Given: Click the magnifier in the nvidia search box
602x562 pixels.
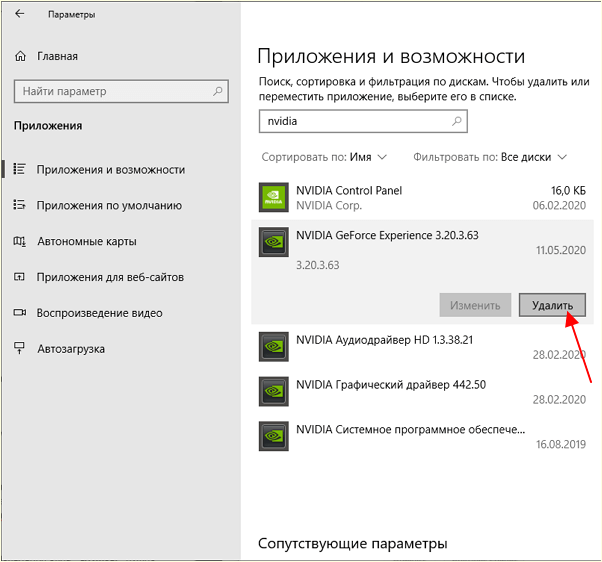Looking at the screenshot, I should tap(456, 121).
